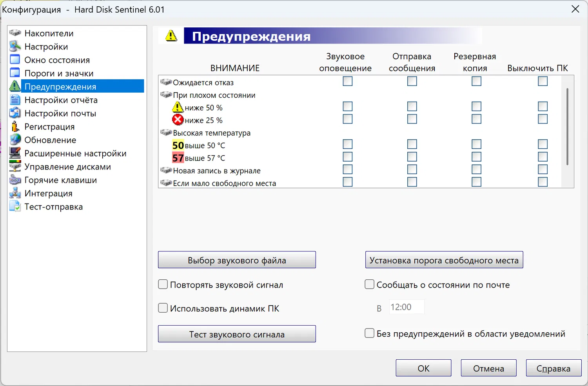Enable backup for Если мало свободного места
588x386 pixels.
point(476,182)
